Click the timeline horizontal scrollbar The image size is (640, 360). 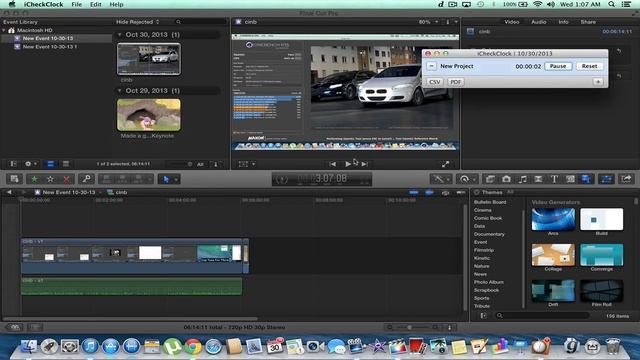coord(130,319)
